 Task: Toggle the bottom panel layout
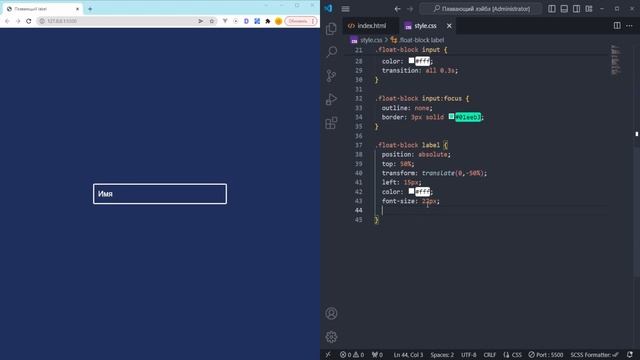(564, 9)
